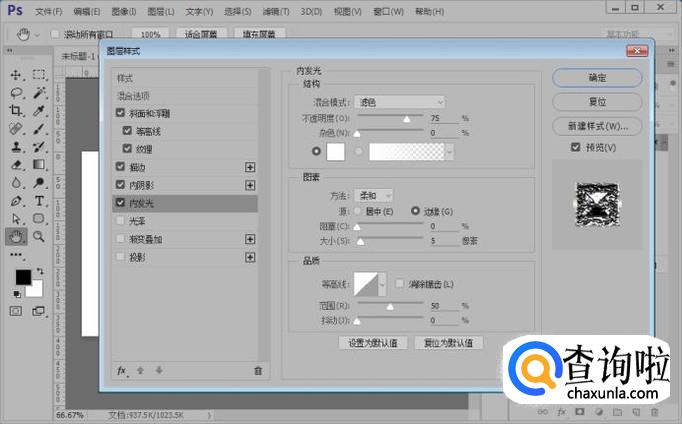Select the Zoom magnifier tool
Viewport: 682px width, 424px height.
click(39, 237)
